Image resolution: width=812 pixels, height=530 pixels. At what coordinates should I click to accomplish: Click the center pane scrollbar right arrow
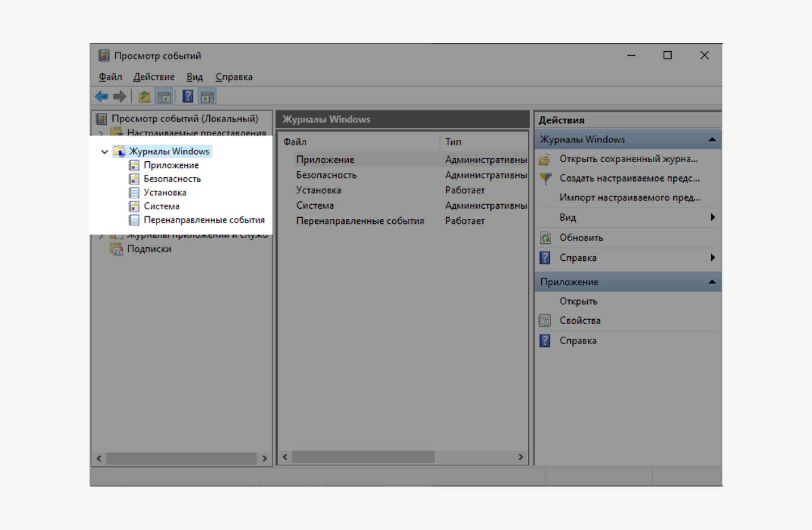[521, 457]
